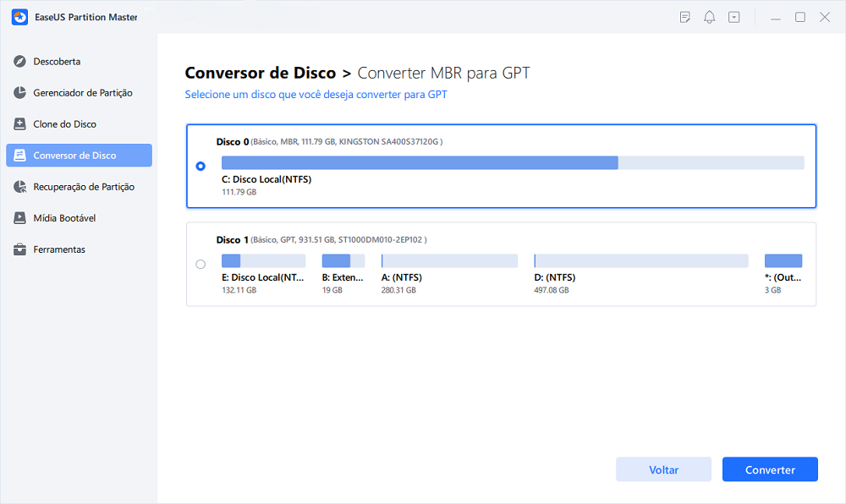846x504 pixels.
Task: Click the A: (NTFS) label
Action: tap(402, 277)
